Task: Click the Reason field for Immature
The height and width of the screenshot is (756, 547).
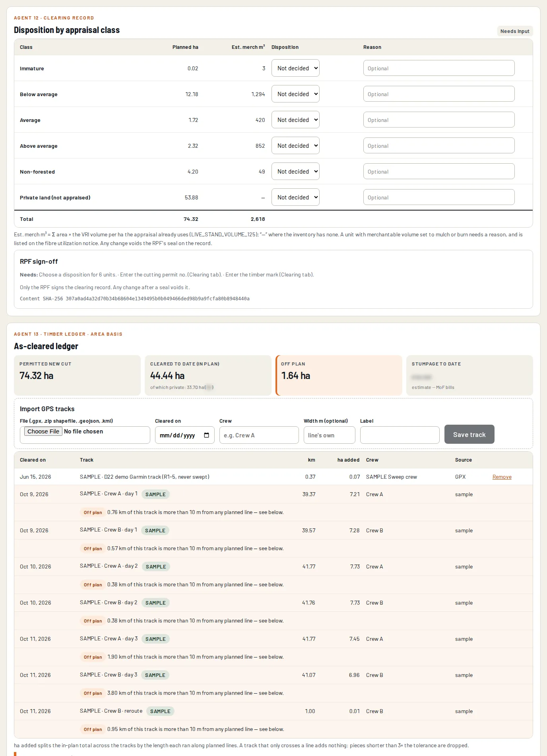Action: click(x=439, y=68)
